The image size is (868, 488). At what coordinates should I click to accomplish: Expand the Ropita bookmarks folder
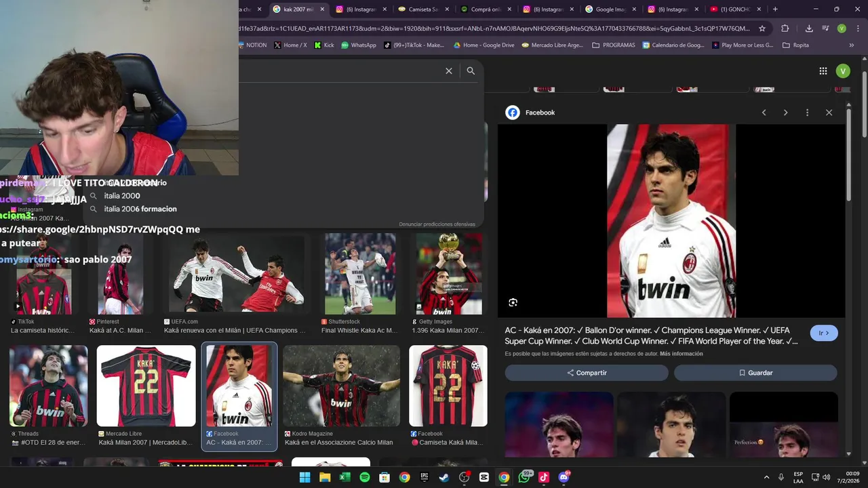pos(795,45)
